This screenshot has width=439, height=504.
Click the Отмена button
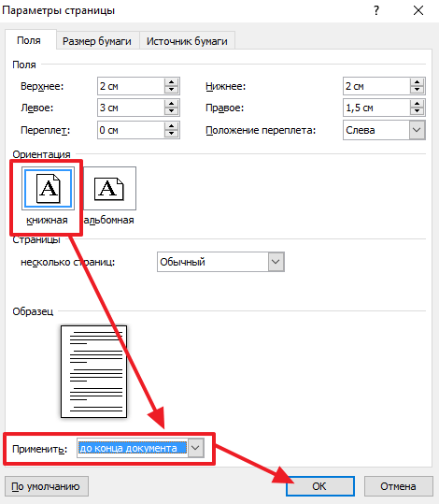[x=398, y=486]
